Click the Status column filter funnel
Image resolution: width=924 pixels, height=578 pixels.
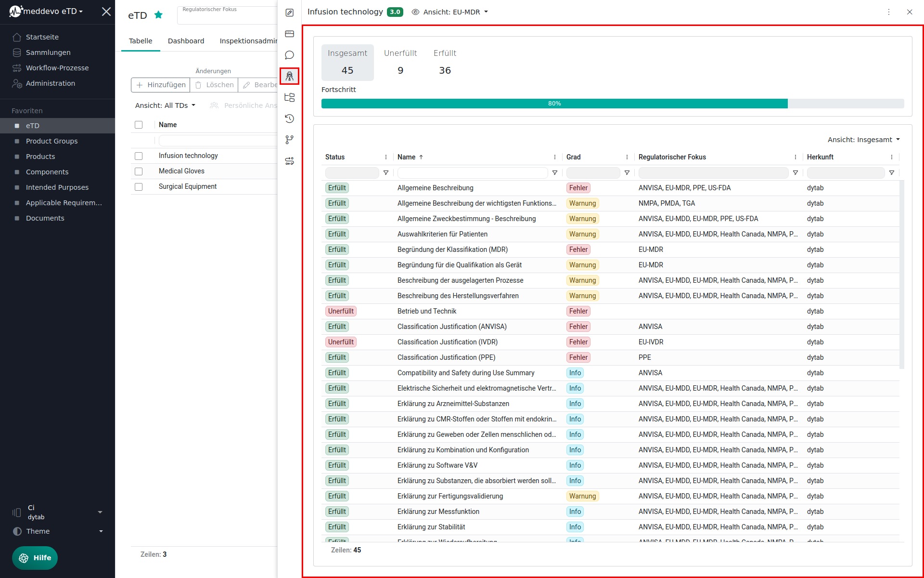point(386,172)
